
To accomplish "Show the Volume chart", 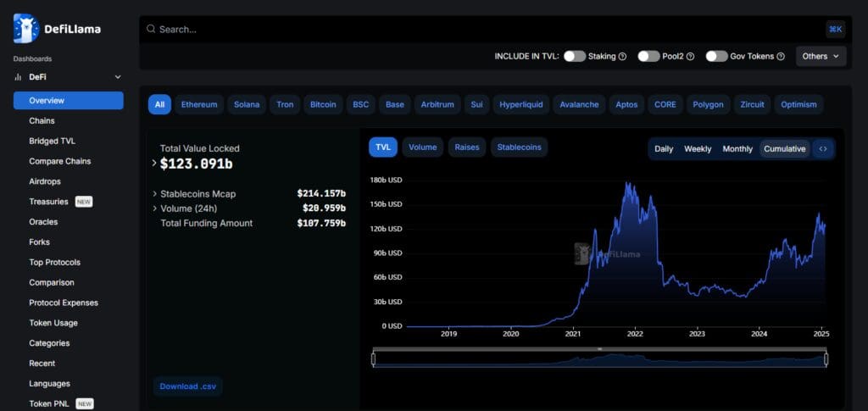I will pos(422,147).
